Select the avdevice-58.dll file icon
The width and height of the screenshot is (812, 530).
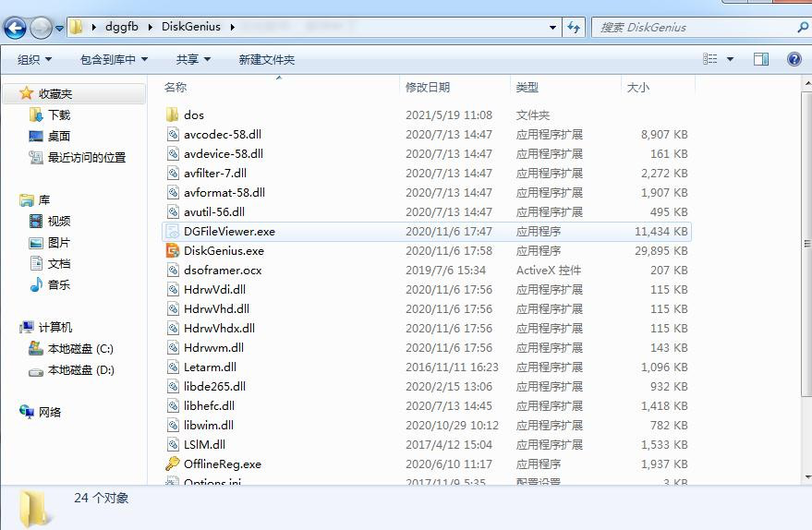(x=173, y=153)
